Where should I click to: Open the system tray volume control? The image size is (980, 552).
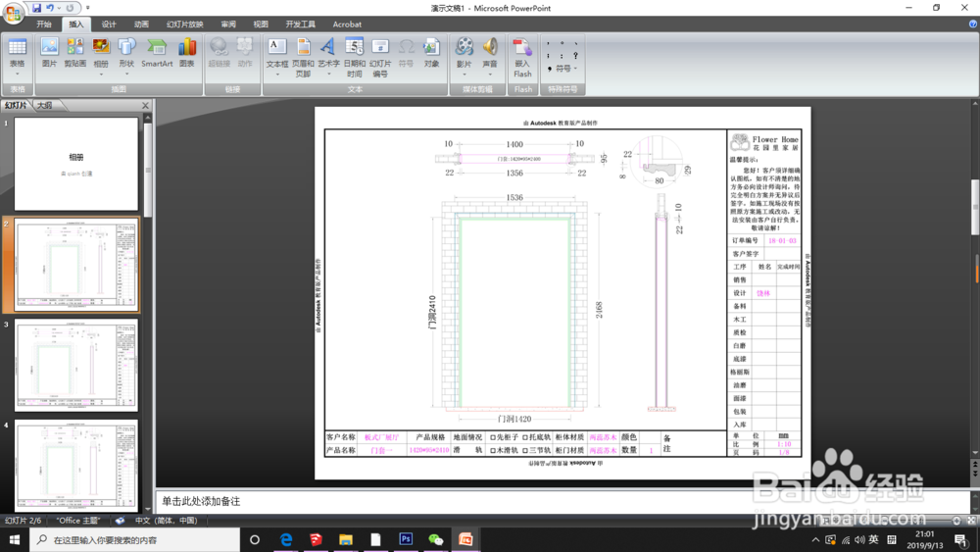(860, 539)
